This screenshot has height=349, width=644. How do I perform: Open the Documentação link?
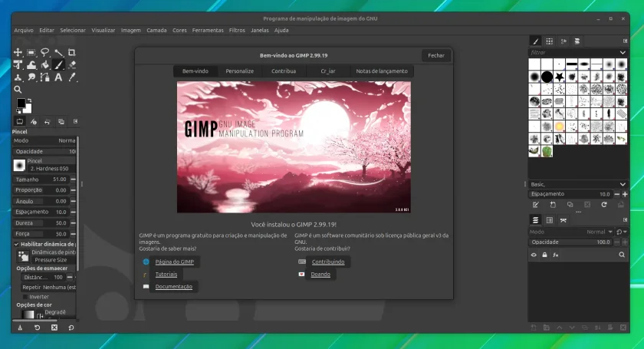[x=174, y=287]
